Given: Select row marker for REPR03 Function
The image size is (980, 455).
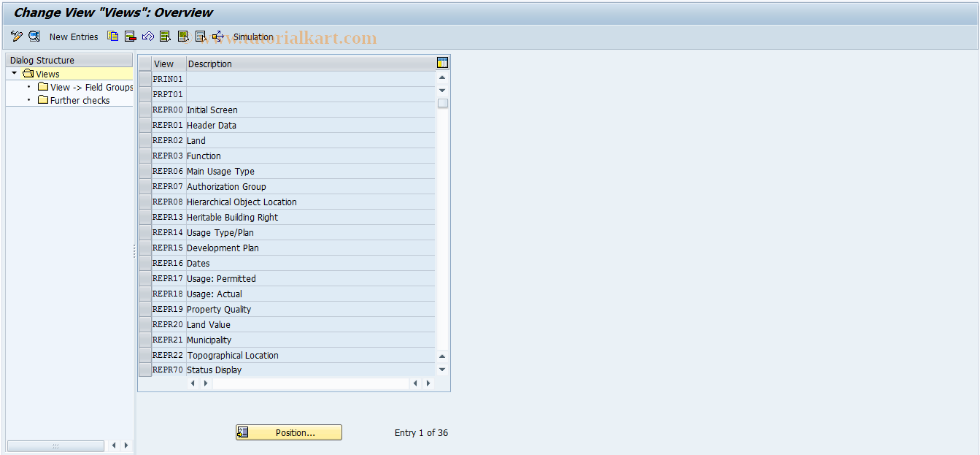Looking at the screenshot, I should 145,156.
